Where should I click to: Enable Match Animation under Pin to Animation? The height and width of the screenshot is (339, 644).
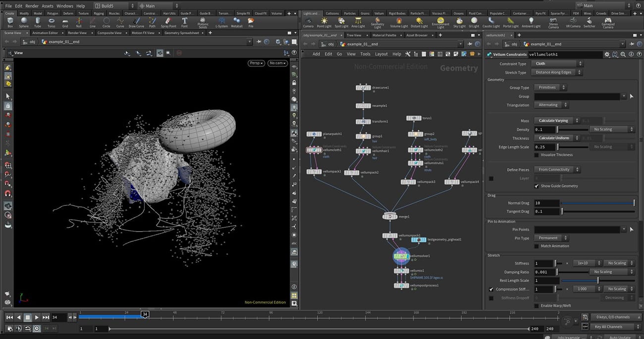tap(537, 246)
